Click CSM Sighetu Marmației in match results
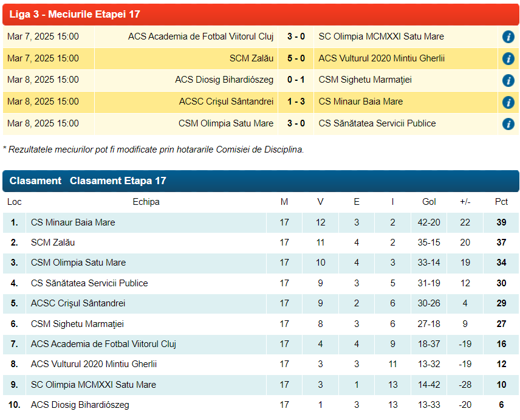This screenshot has height=420, width=520. 360,80
